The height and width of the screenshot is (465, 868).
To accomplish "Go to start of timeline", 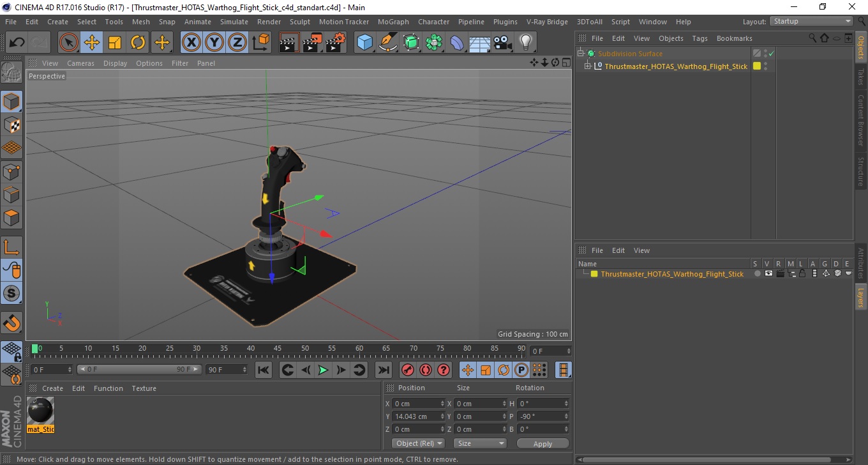I will pyautogui.click(x=264, y=370).
